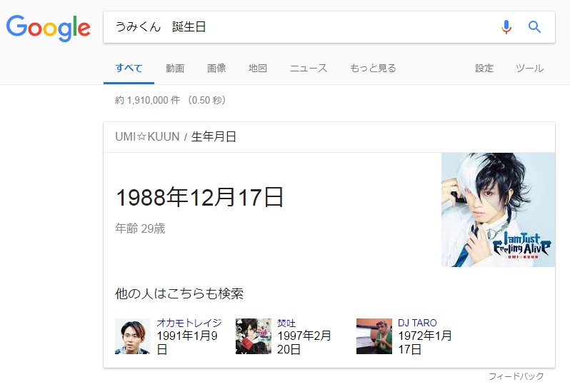
Task: Switch to the ニュース tab
Action: [x=309, y=69]
